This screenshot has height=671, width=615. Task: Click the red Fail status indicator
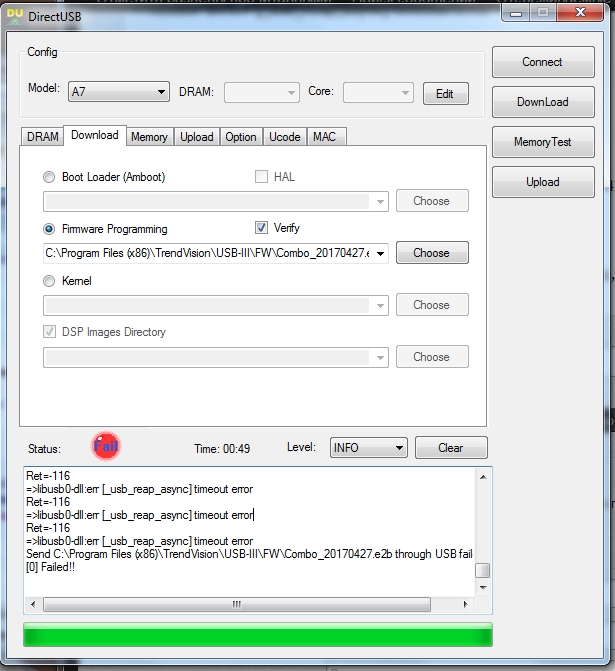point(105,447)
